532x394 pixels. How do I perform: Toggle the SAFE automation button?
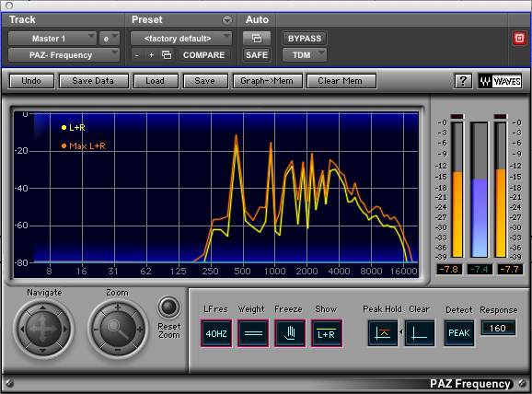pyautogui.click(x=257, y=55)
